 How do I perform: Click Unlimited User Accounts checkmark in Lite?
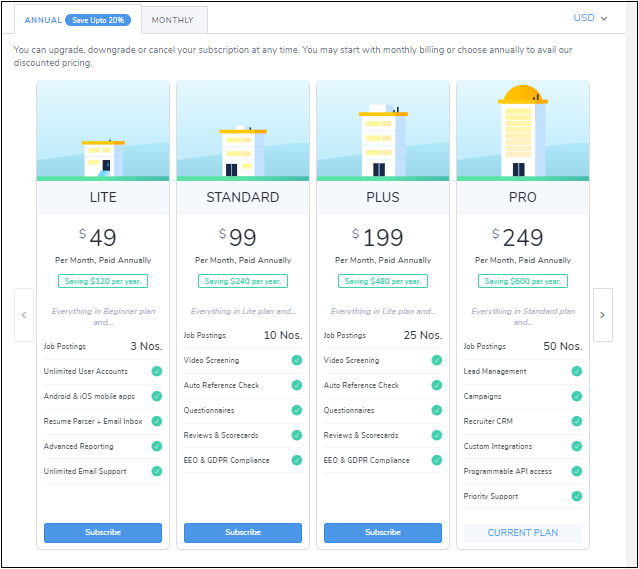point(156,371)
